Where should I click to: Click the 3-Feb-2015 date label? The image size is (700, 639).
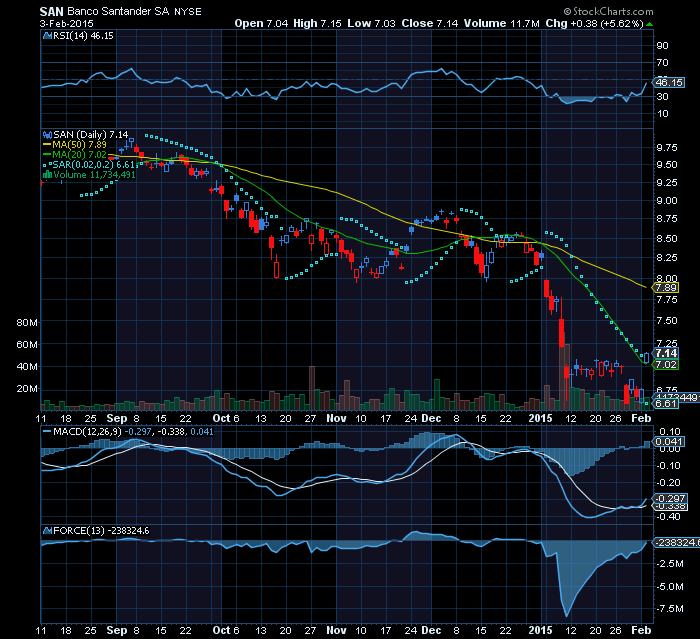point(66,24)
